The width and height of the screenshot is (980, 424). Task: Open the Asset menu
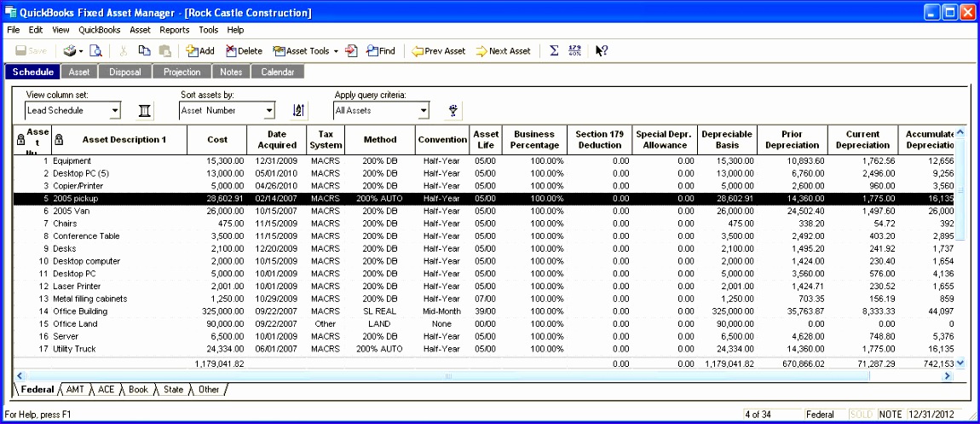pos(140,29)
